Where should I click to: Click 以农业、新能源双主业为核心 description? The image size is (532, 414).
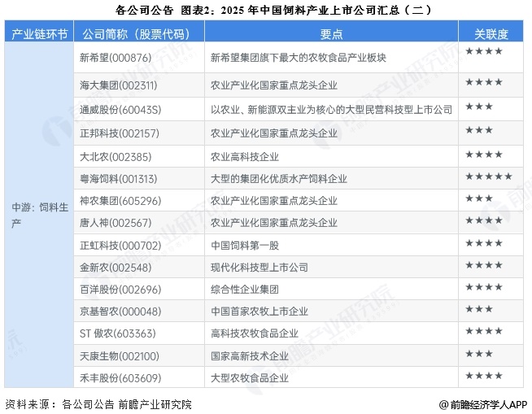coord(331,109)
